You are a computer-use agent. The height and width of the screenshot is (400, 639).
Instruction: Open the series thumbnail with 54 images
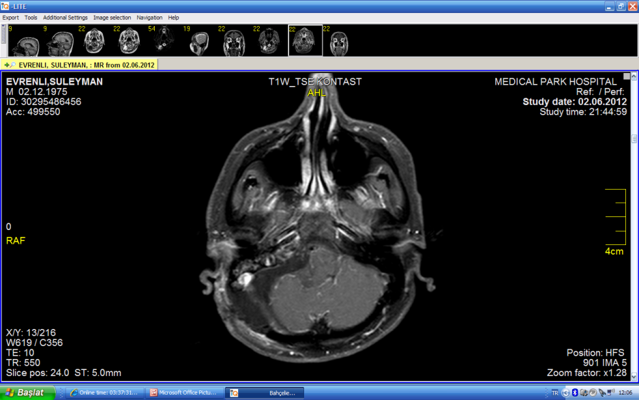tap(165, 40)
